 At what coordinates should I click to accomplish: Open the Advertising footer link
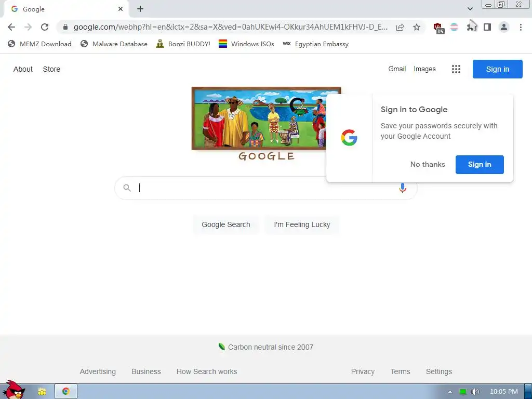click(98, 371)
